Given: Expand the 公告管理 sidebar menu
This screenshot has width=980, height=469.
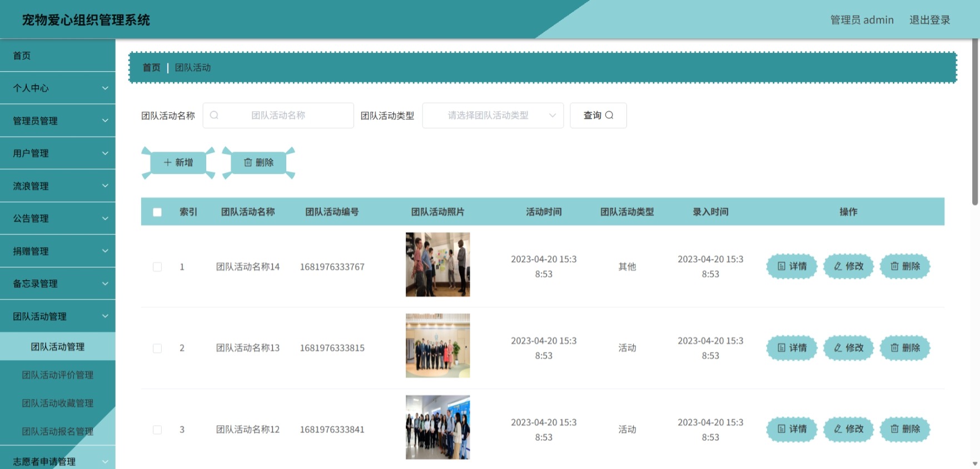Looking at the screenshot, I should pos(58,218).
